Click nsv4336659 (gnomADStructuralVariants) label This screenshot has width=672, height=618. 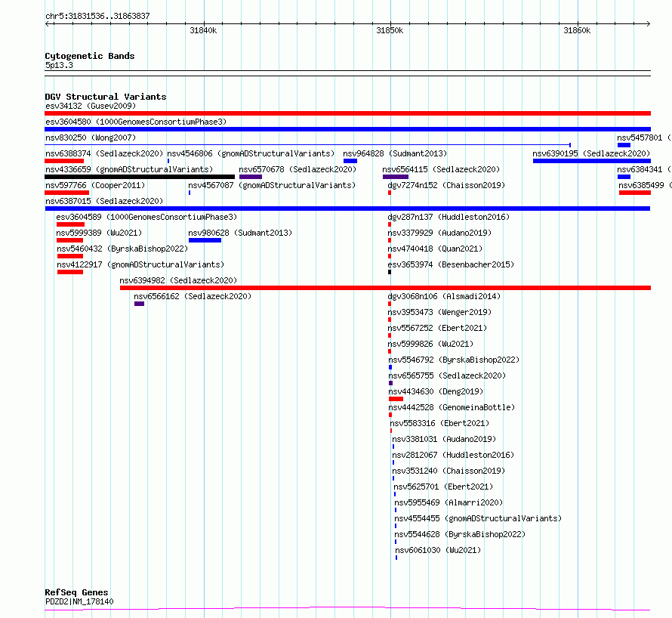coord(129,169)
